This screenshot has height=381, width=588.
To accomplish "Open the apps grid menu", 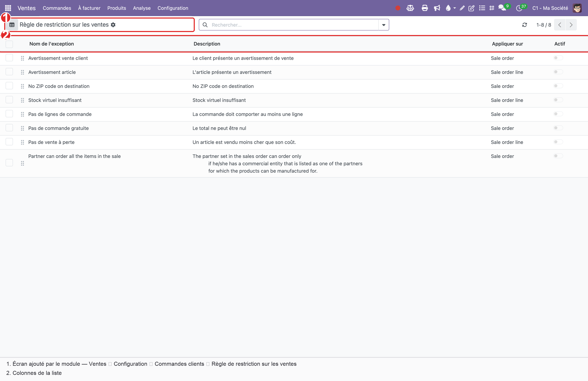I will 8,8.
